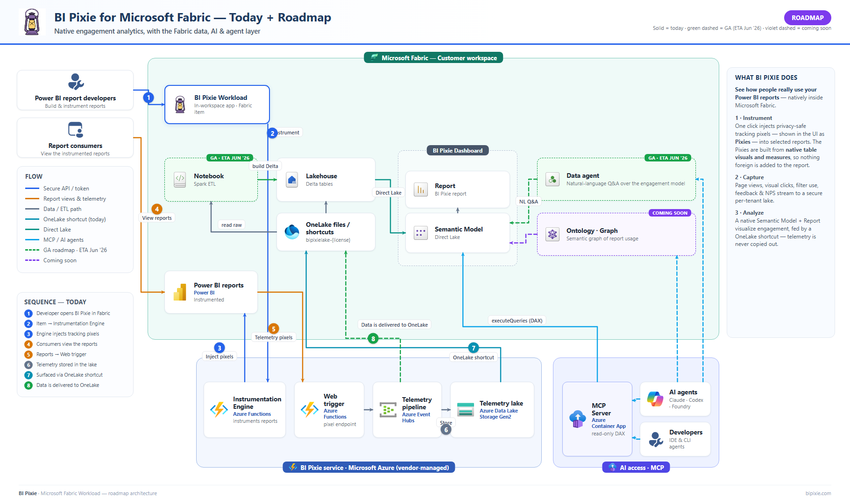Click the BI Pixie Workload lantern icon
The image size is (850, 504).
point(180,105)
